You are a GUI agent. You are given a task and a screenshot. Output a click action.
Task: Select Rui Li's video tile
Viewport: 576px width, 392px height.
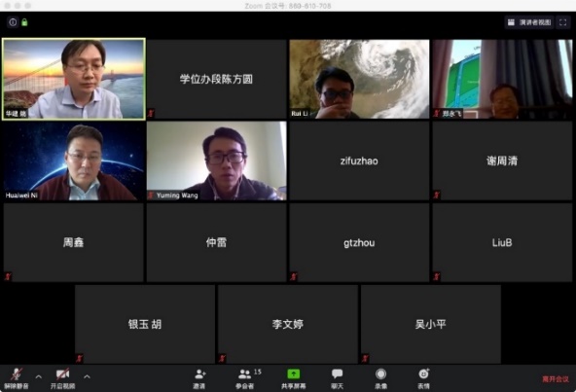(359, 79)
